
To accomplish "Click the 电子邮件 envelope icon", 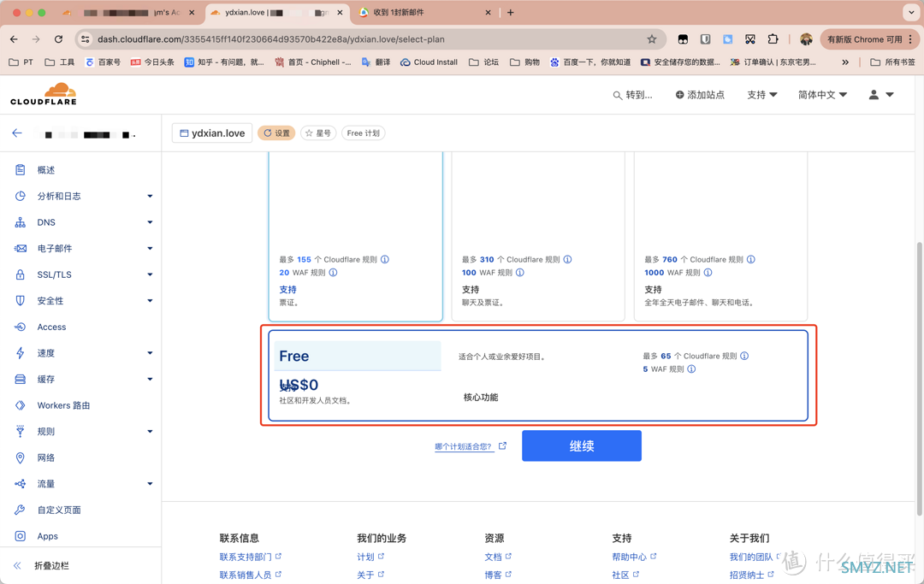I will pos(20,249).
